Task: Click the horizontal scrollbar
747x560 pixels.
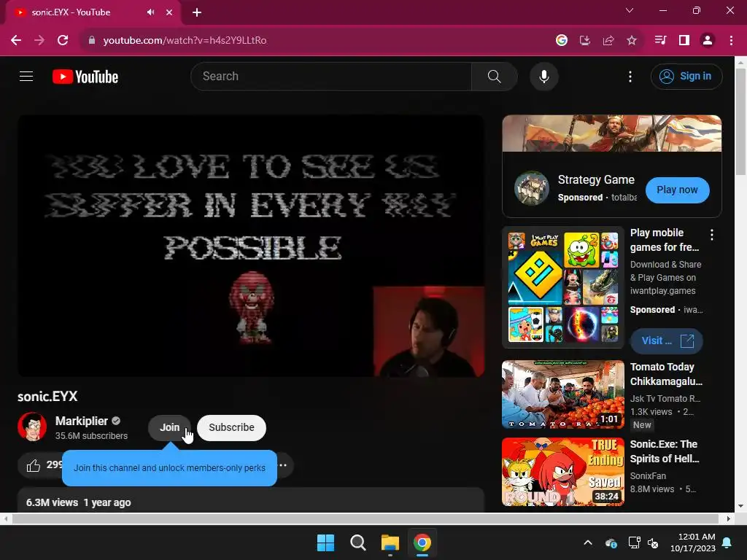Action: point(365,518)
